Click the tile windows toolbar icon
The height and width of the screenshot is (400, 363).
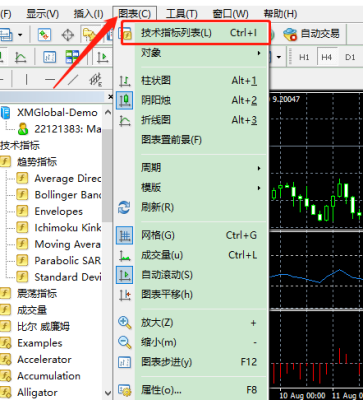point(72,57)
